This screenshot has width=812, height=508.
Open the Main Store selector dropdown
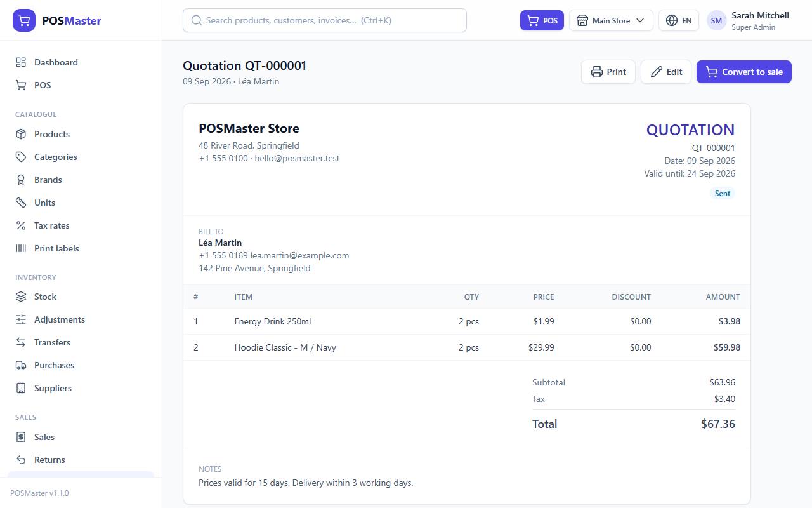(x=611, y=20)
